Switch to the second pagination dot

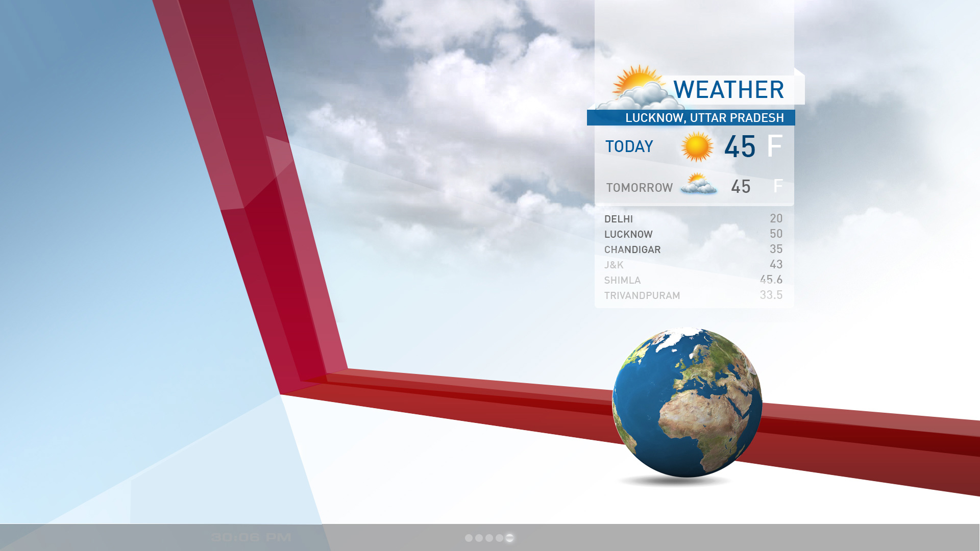tap(480, 537)
